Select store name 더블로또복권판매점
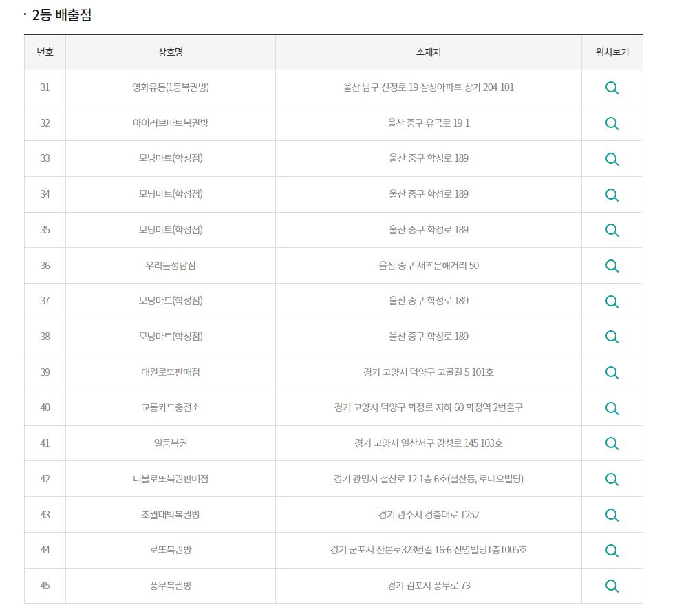Screen dimensions: 697x616 (x=170, y=478)
